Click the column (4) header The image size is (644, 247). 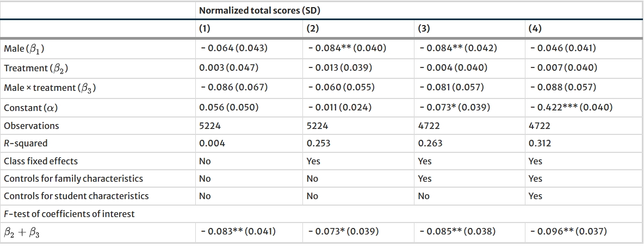[534, 29]
